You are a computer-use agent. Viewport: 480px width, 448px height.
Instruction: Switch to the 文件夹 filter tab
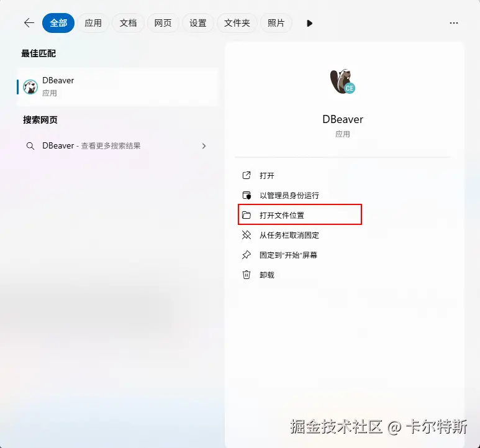click(237, 23)
